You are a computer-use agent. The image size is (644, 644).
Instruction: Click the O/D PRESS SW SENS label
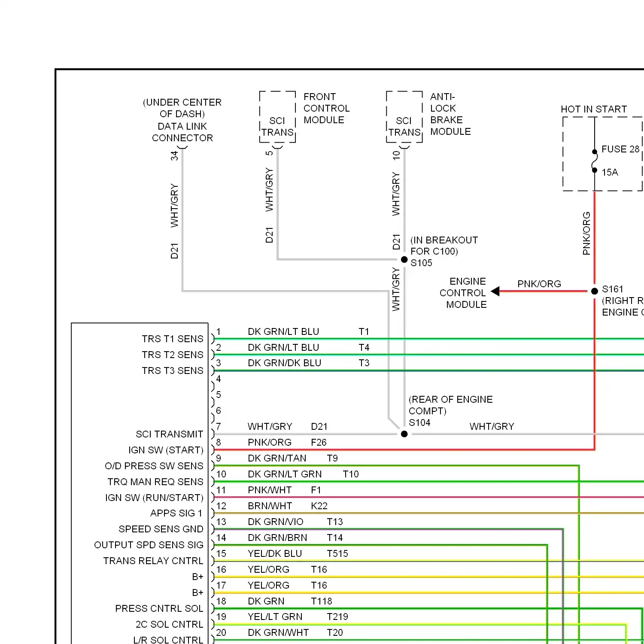(154, 466)
